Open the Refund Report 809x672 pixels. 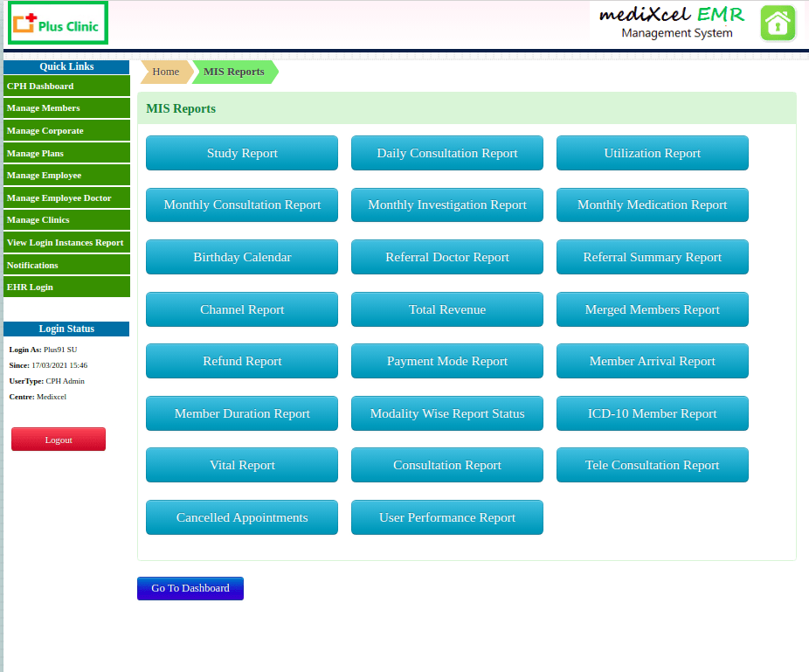(242, 361)
